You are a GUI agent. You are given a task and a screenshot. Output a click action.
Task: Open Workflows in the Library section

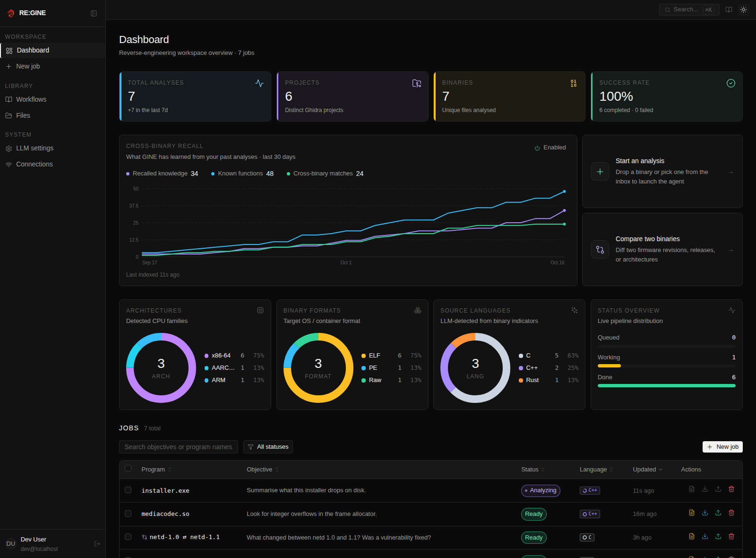click(53, 99)
